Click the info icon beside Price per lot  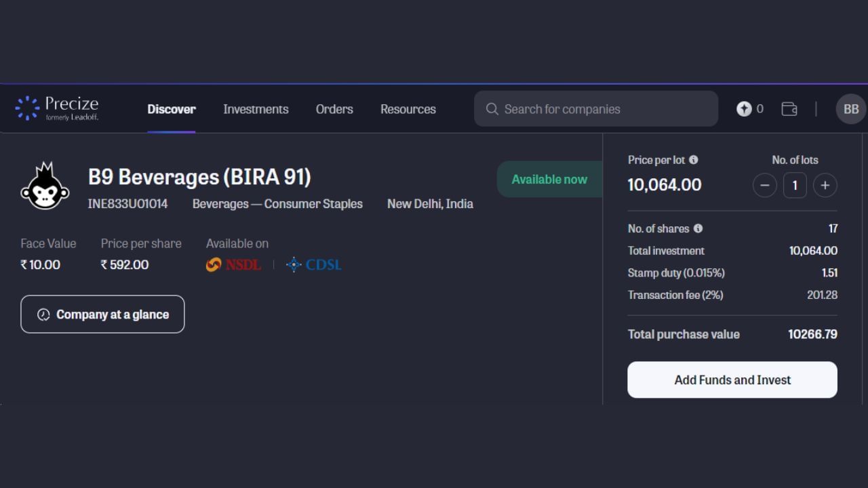694,160
